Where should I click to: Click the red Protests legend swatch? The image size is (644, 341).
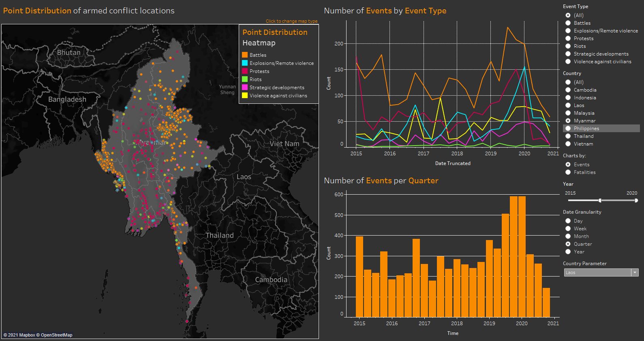click(x=245, y=71)
